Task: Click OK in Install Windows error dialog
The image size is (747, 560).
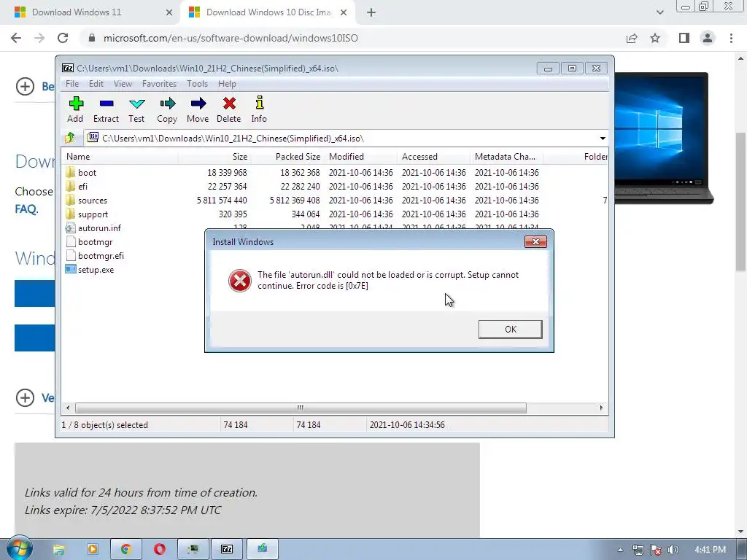Action: pyautogui.click(x=510, y=330)
